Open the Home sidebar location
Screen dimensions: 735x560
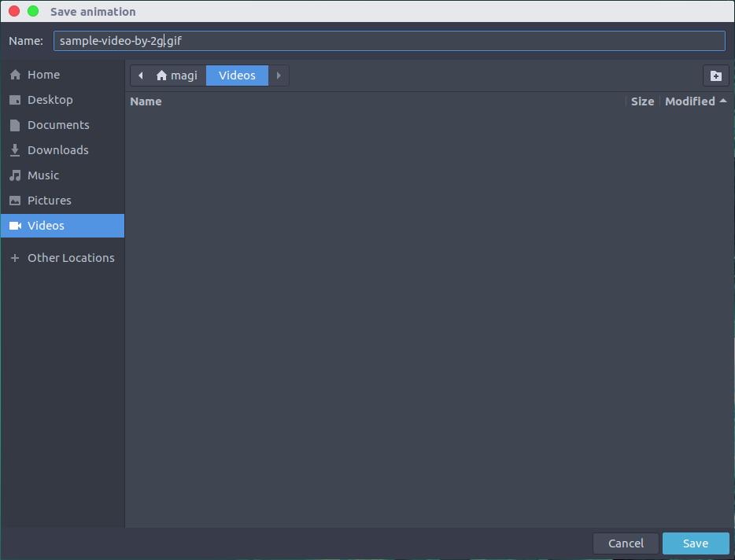coord(62,75)
